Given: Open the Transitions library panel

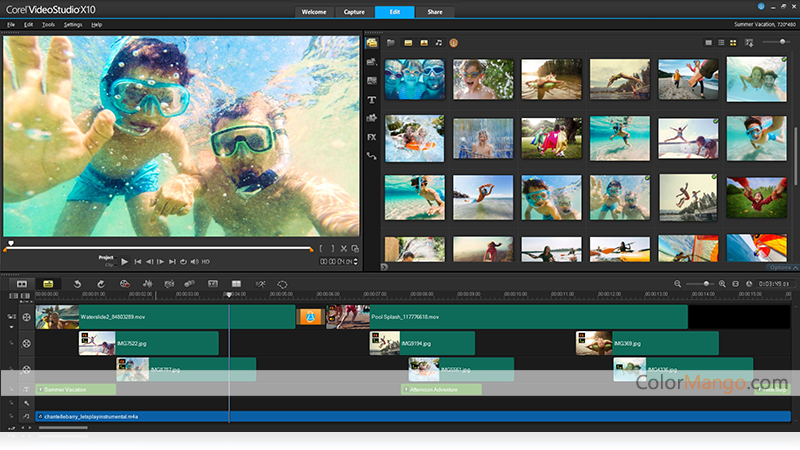Looking at the screenshot, I should (372, 81).
